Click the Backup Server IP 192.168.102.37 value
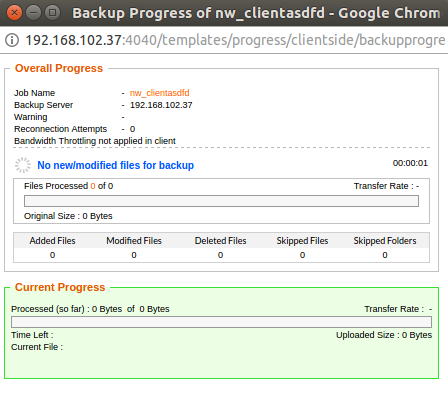The width and height of the screenshot is (448, 398). pos(161,105)
